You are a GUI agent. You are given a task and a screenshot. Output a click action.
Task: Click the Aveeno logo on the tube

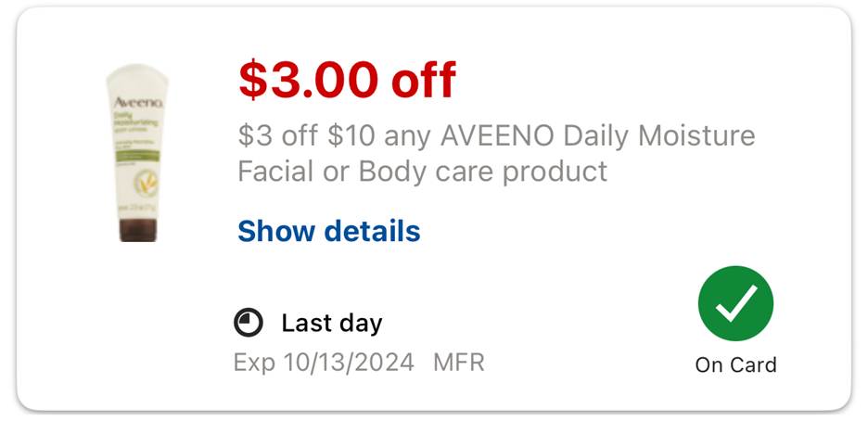(x=138, y=103)
